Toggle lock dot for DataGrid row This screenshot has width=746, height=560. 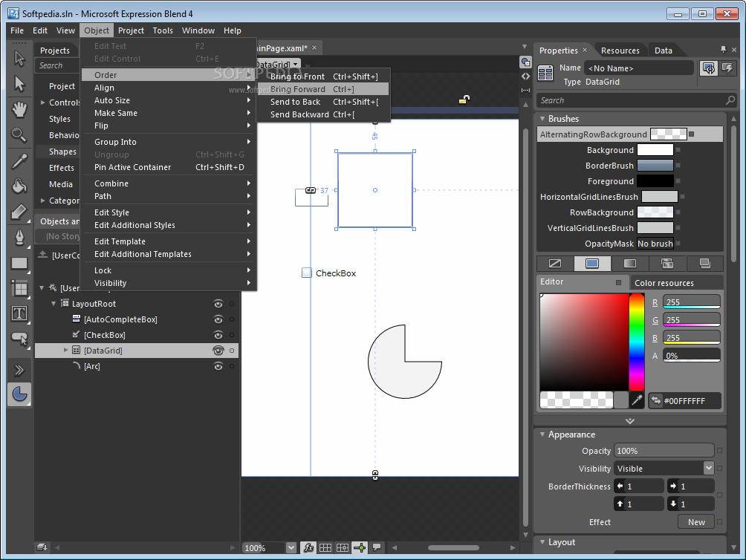click(232, 351)
